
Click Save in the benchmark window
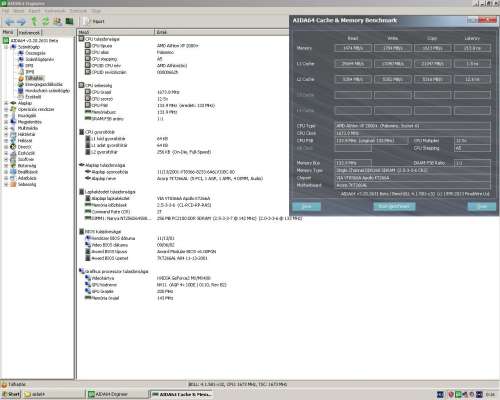pyautogui.click(x=306, y=207)
